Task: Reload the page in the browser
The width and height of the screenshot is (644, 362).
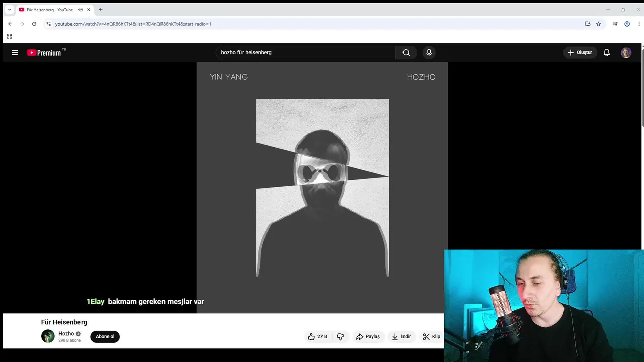Action: pyautogui.click(x=34, y=24)
